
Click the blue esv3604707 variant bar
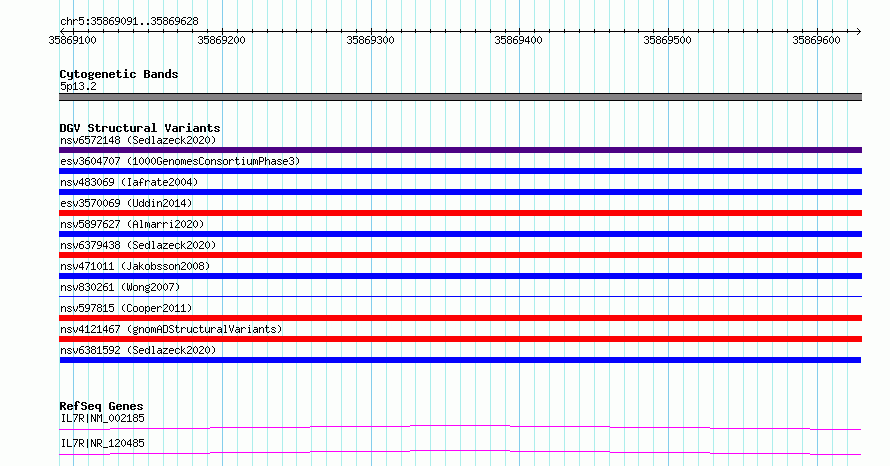click(460, 171)
